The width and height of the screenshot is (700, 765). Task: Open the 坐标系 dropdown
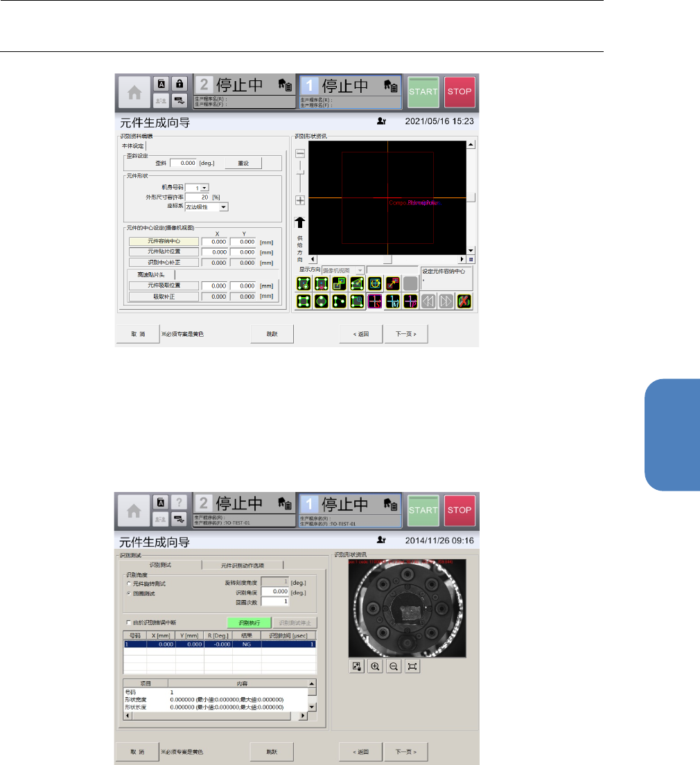(223, 207)
